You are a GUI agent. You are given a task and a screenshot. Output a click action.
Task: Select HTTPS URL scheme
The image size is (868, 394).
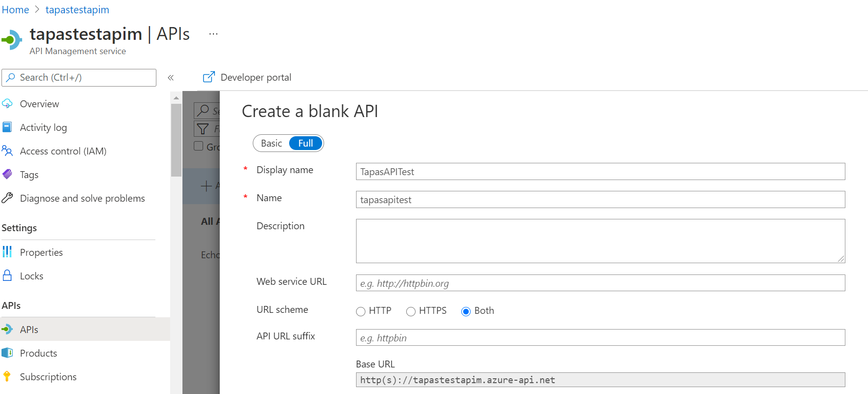(x=411, y=311)
